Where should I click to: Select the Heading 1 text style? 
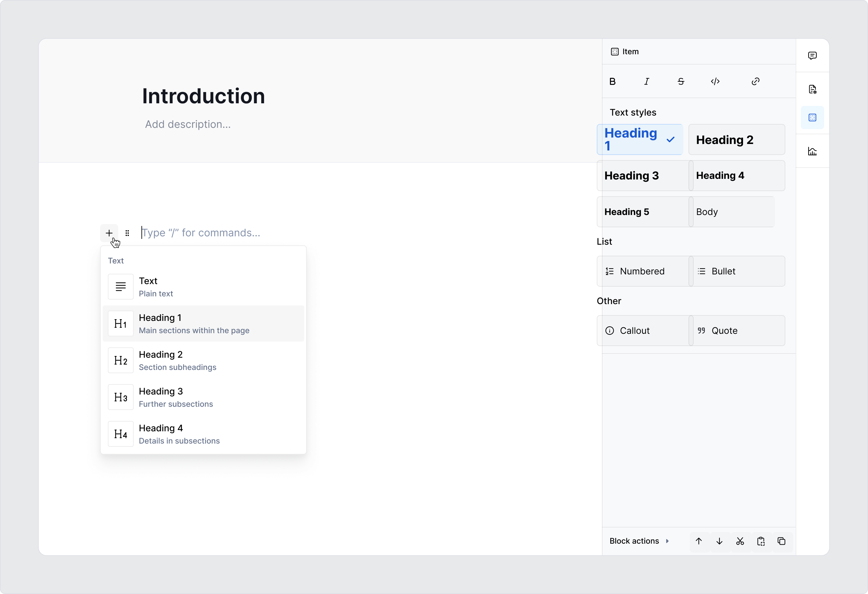640,140
